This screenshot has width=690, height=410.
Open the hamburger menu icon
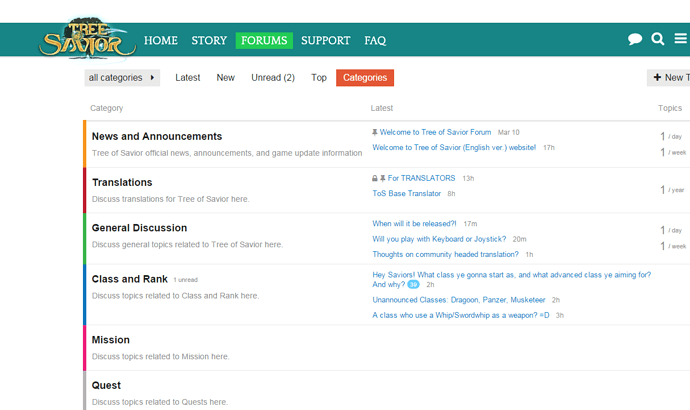(x=683, y=40)
